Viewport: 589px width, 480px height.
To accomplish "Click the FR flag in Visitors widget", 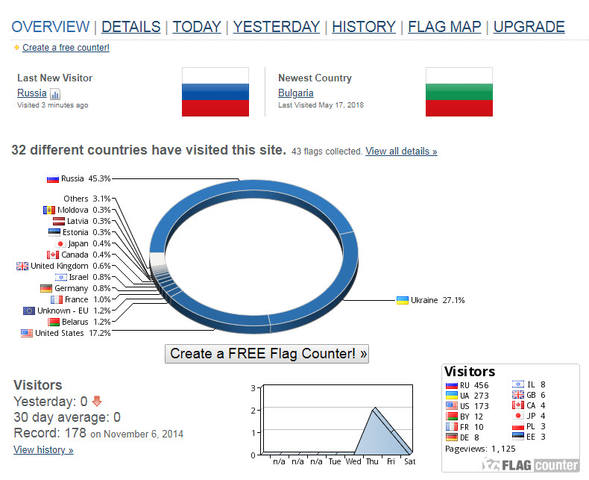I will tap(452, 427).
